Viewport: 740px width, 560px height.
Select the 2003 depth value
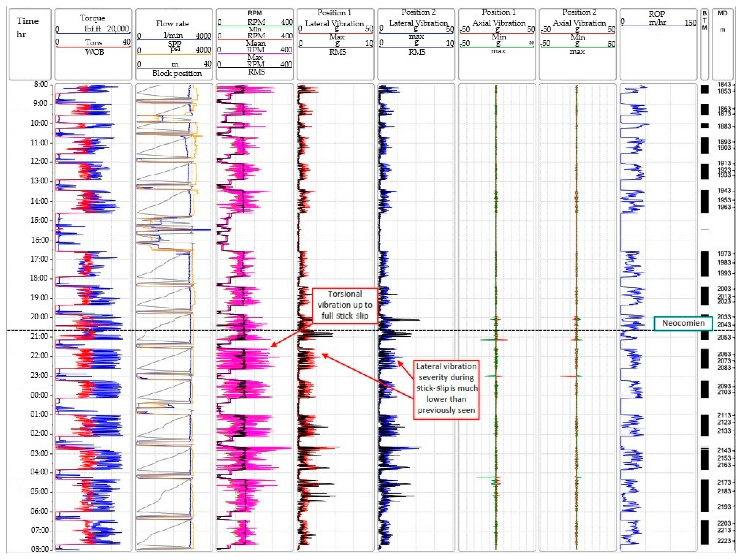tap(724, 288)
